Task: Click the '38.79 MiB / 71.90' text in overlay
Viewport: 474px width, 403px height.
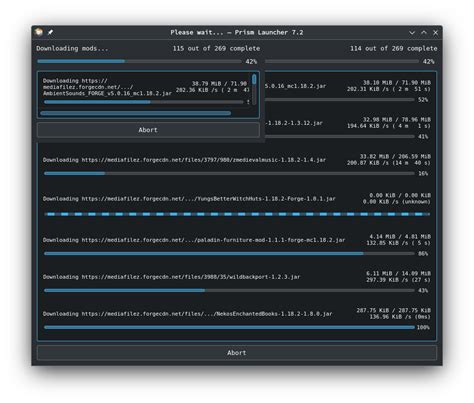Action: point(219,84)
